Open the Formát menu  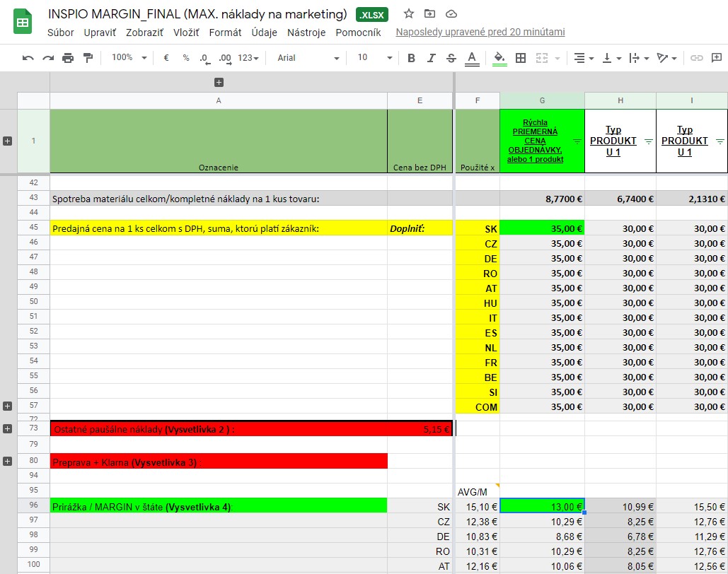click(x=225, y=33)
